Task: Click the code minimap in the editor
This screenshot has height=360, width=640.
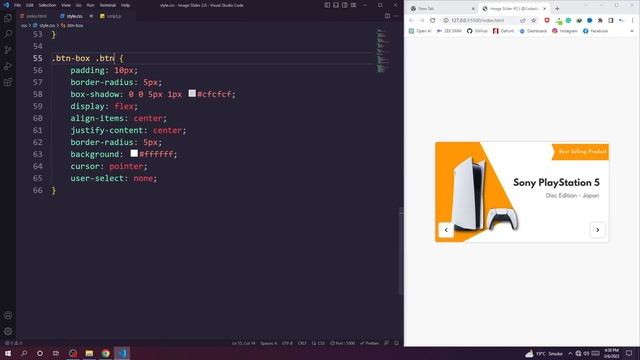Action: tap(382, 51)
